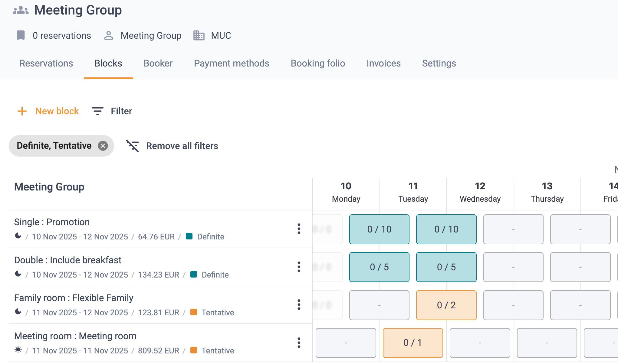Open the Booker tab

pyautogui.click(x=158, y=63)
